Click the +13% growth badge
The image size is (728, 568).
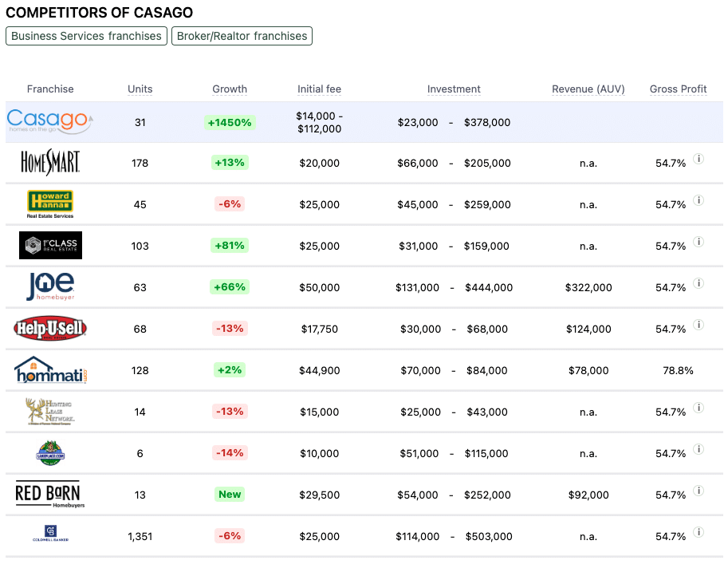pos(230,163)
